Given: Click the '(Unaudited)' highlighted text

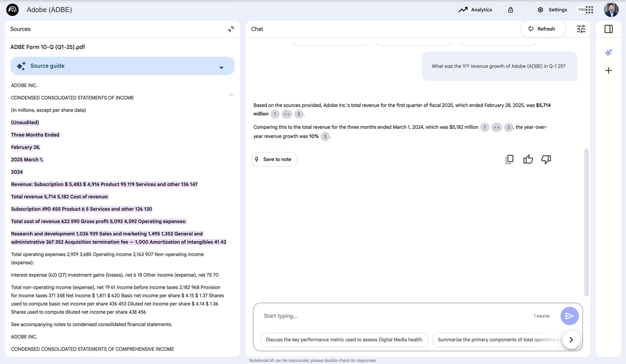Looking at the screenshot, I should coord(25,122).
